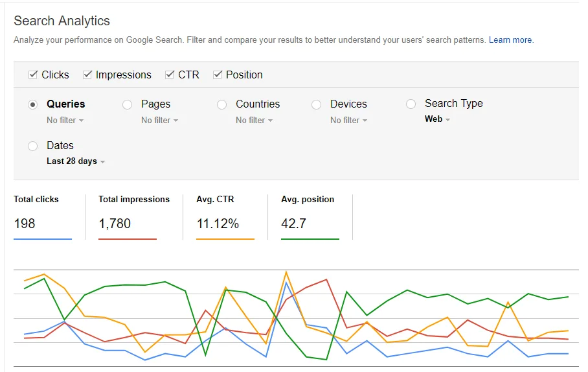The height and width of the screenshot is (372, 588).
Task: Toggle the Position checkbox
Action: [x=218, y=75]
